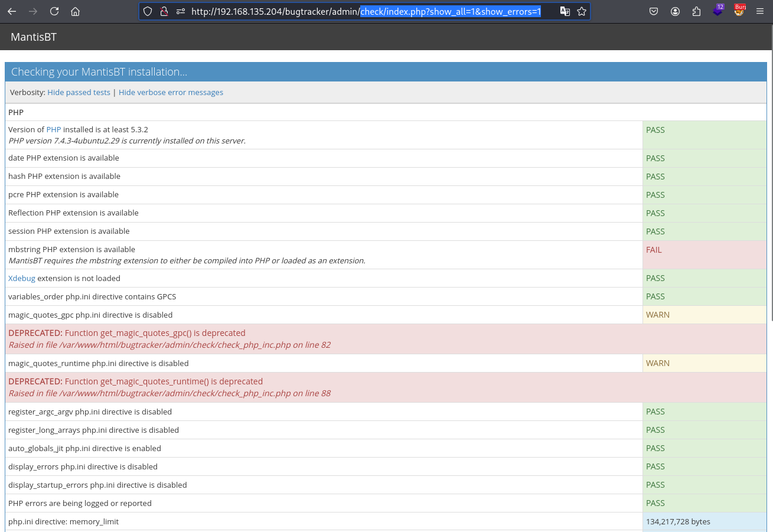Viewport: 773px width, 532px height.
Task: Click 'hash PHP extension is available' text
Action: [x=64, y=176]
